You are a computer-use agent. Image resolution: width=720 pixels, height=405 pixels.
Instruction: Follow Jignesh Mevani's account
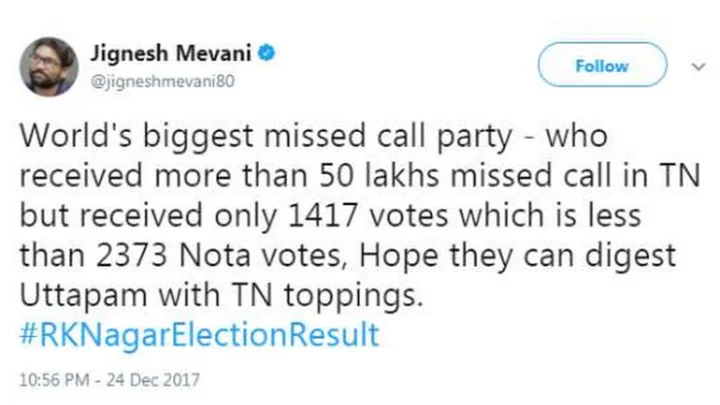click(601, 66)
